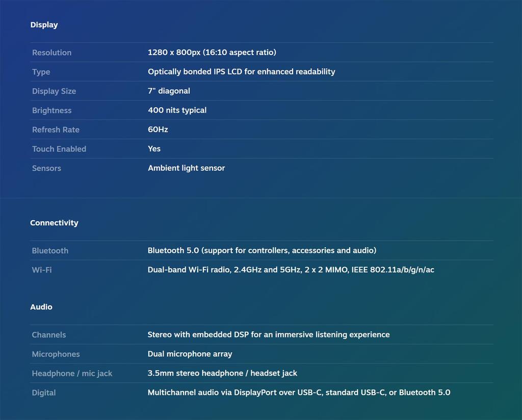
Task: Click the Optically bonded IPS LCD text
Action: 241,72
